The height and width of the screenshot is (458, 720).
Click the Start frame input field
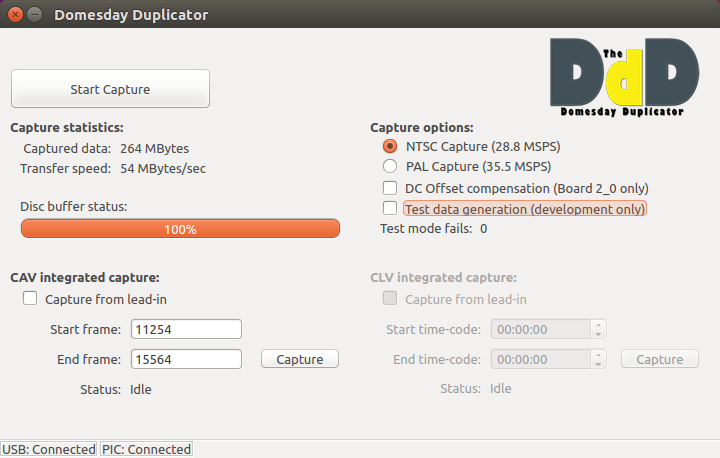(x=186, y=329)
